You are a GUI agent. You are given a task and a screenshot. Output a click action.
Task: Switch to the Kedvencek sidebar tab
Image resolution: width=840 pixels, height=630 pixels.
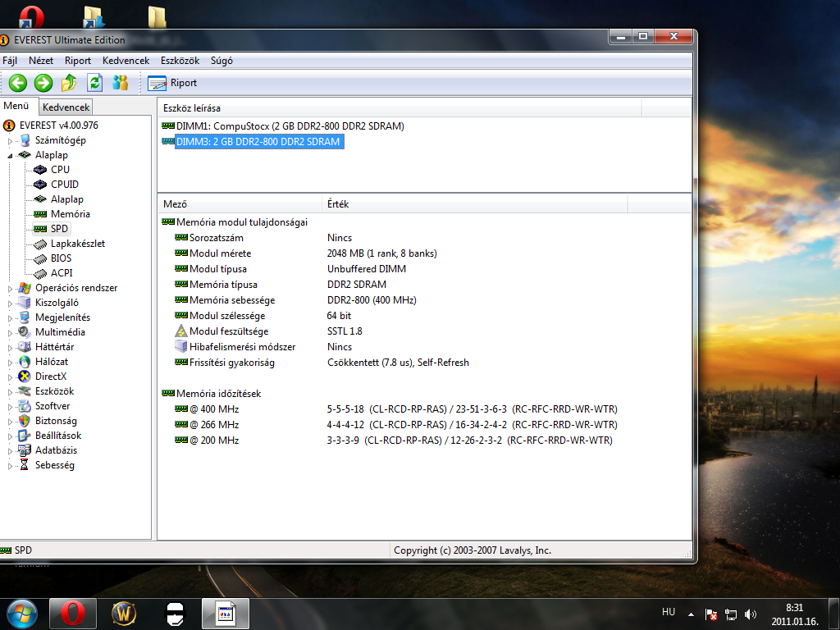(66, 107)
